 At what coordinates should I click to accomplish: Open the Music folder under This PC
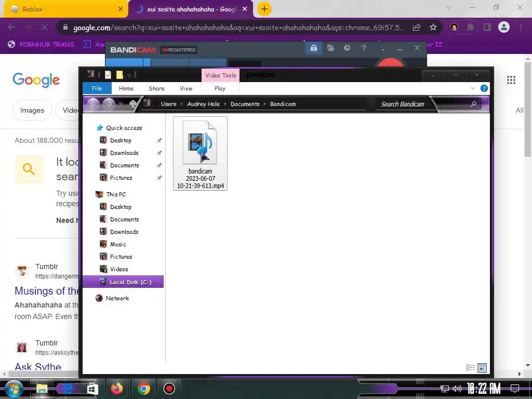click(113, 244)
